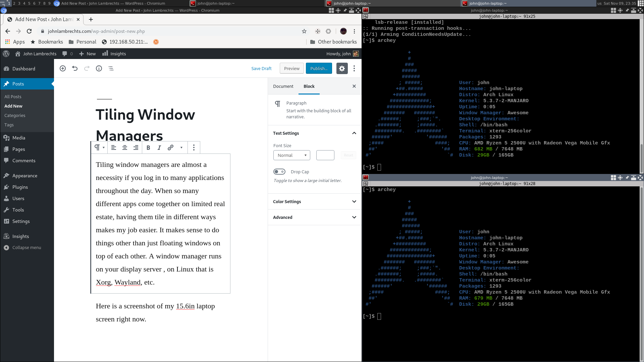Insert a link in the paragraph
Viewport: 644px width, 362px height.
[x=170, y=147]
